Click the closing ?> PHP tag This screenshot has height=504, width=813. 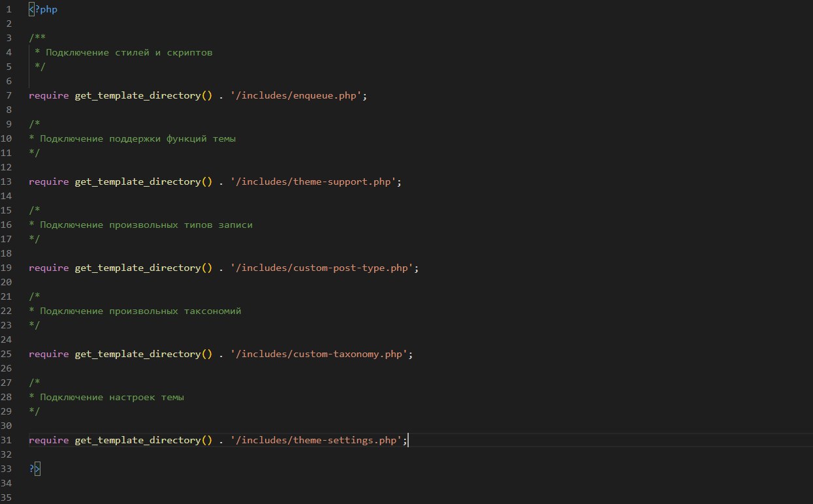click(x=35, y=469)
